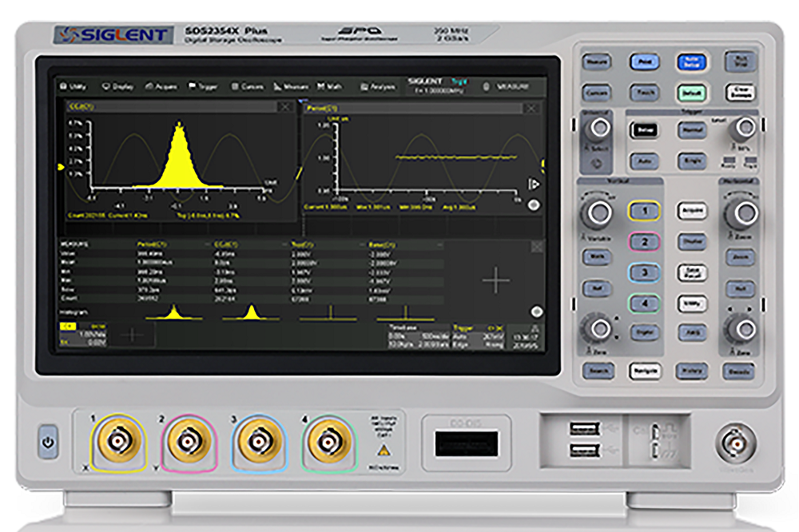This screenshot has height=532, width=799.
Task: Toggle channel 4 with the green button
Action: coord(644,304)
